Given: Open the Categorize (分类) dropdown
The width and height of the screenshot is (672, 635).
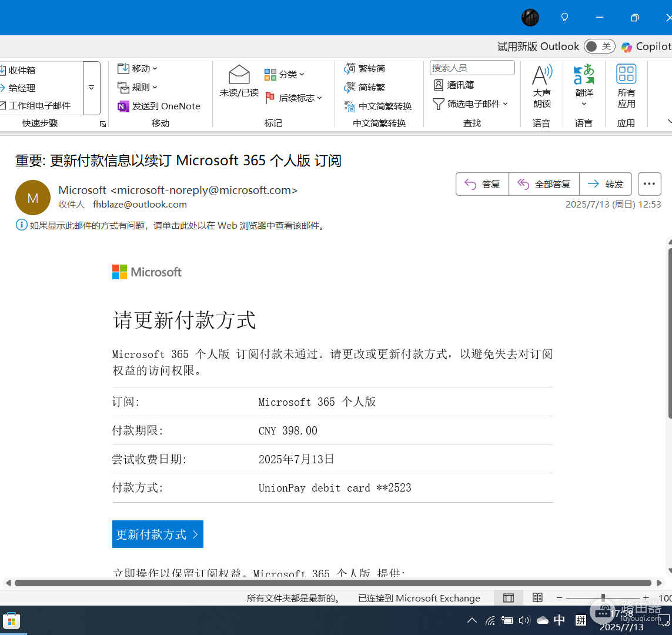Looking at the screenshot, I should click(x=284, y=75).
